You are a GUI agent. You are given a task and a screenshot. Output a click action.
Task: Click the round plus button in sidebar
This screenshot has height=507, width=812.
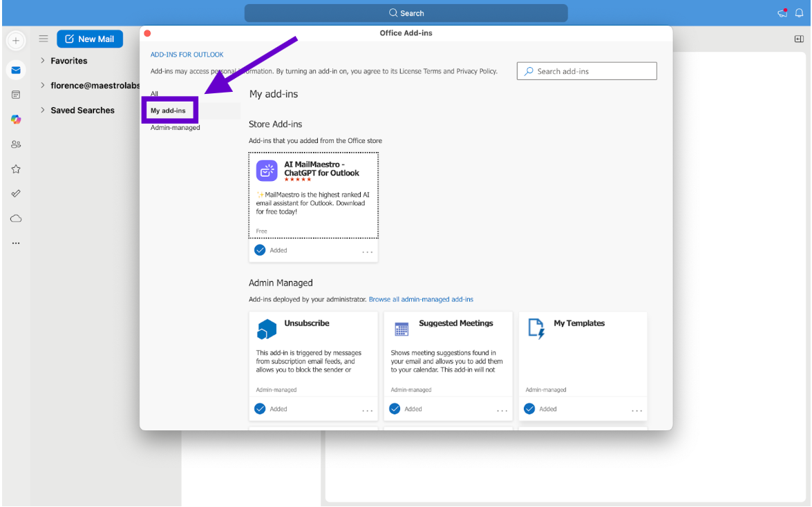16,40
